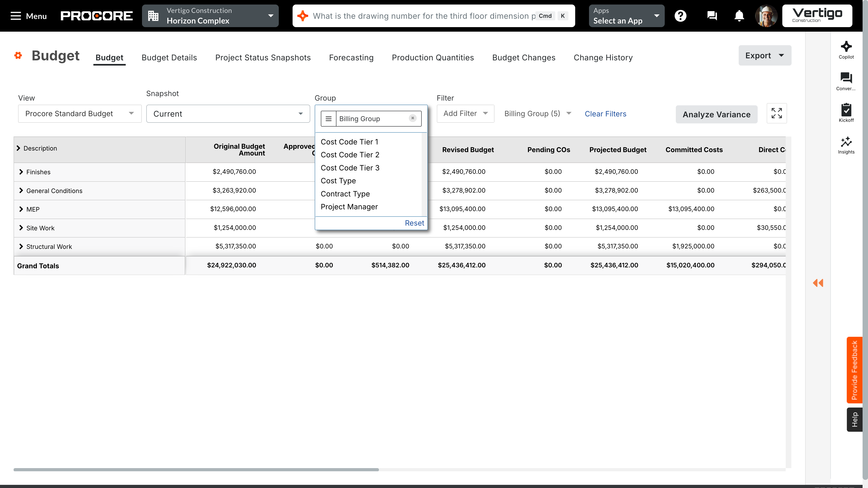Remove Billing Group grouping with x
This screenshot has height=488, width=868.
[412, 118]
